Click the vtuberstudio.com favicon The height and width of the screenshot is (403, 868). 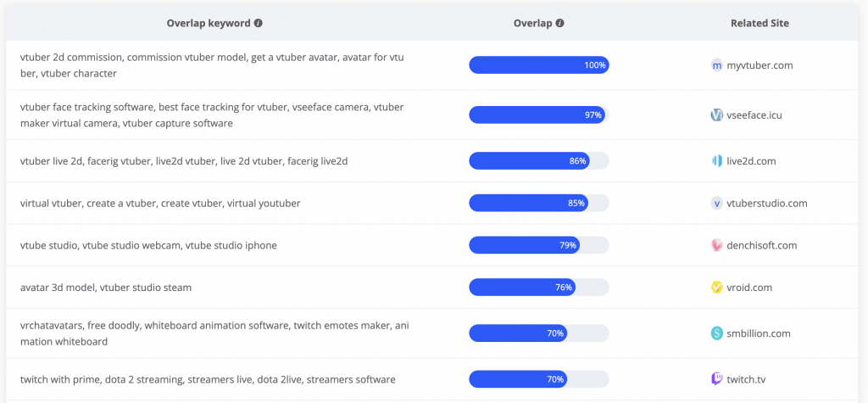tap(717, 204)
